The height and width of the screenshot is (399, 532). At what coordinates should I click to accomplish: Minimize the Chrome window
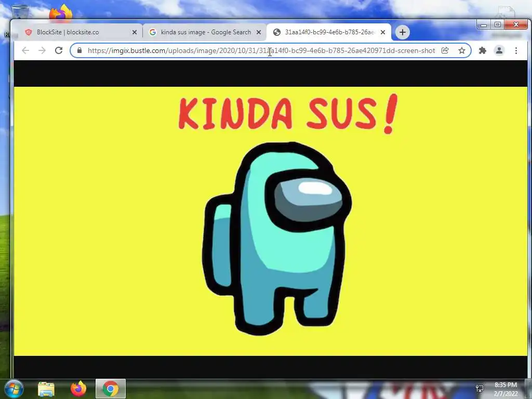click(x=484, y=25)
